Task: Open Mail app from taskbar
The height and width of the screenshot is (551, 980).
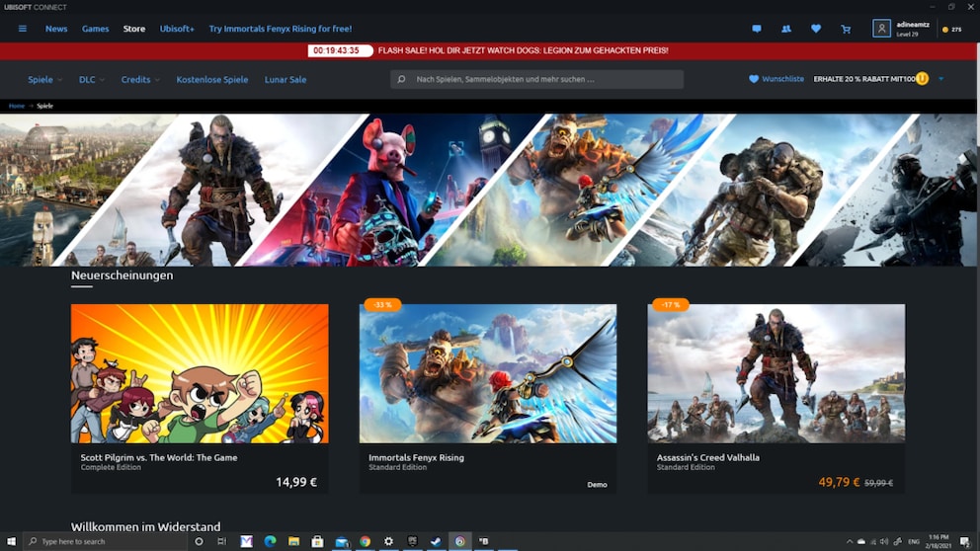Action: coord(341,541)
